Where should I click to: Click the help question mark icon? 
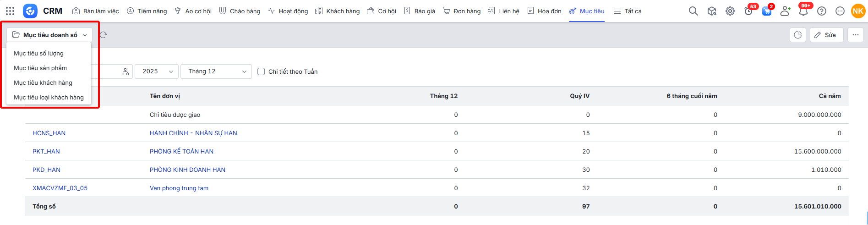point(822,11)
